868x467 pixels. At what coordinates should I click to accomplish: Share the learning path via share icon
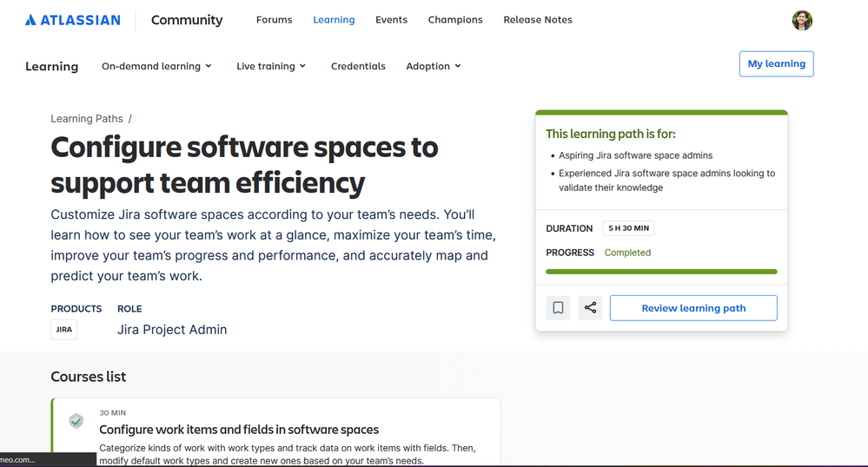click(590, 307)
